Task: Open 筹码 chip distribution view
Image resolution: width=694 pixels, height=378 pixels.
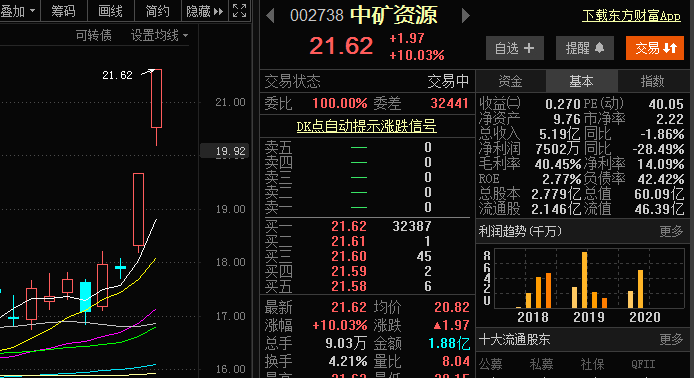Action: 64,11
